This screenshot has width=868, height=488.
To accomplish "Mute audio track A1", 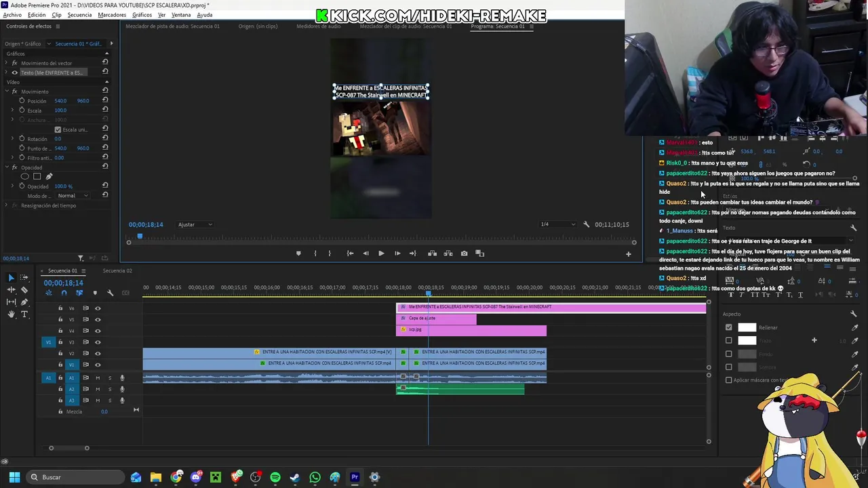I will click(x=98, y=378).
